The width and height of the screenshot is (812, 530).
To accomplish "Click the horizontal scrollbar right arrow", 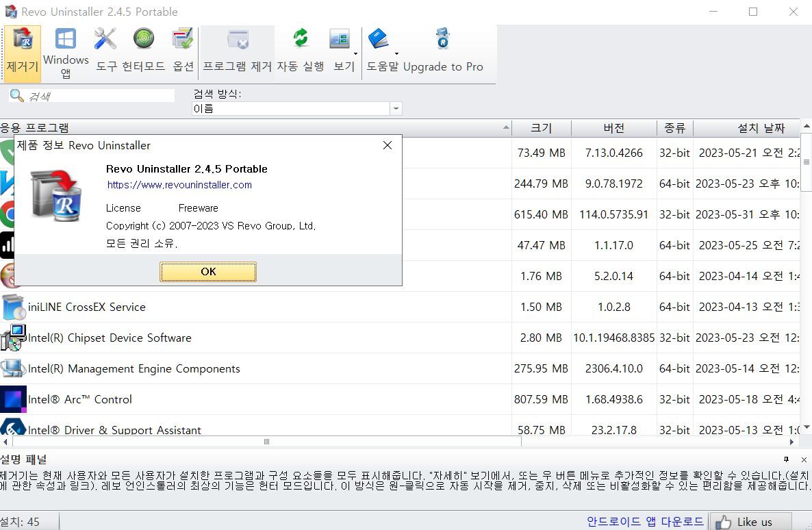I will coord(792,442).
